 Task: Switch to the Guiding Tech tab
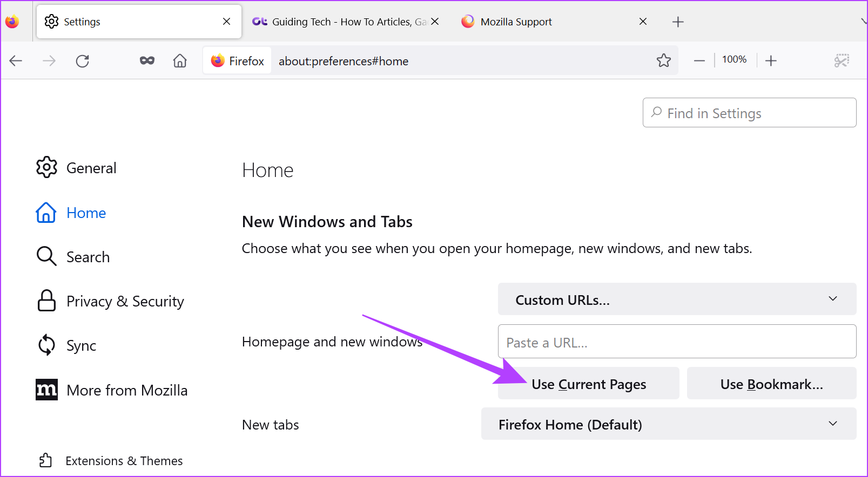tap(340, 22)
